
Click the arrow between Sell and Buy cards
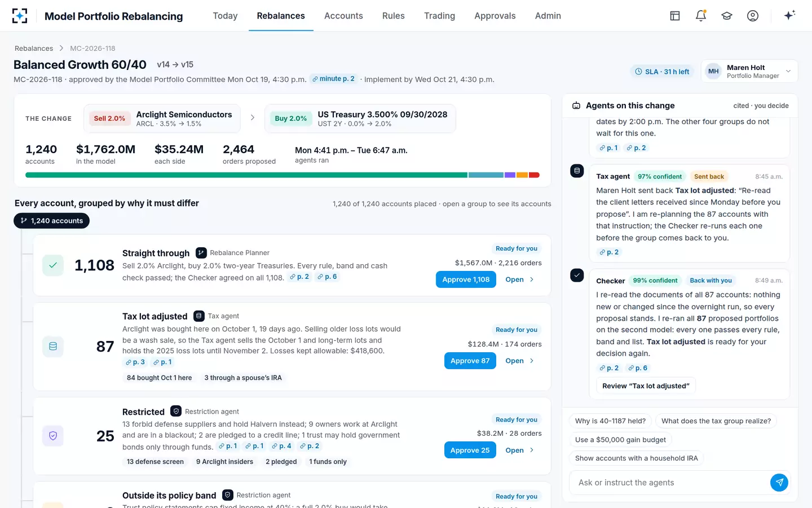[x=252, y=118]
